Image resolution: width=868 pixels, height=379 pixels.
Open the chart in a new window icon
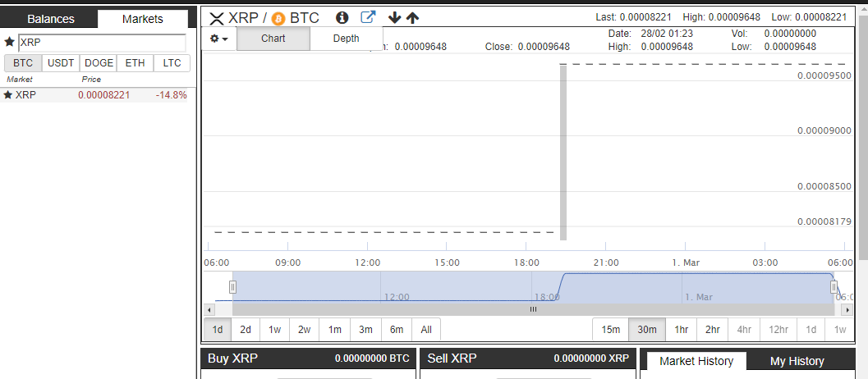(x=368, y=17)
